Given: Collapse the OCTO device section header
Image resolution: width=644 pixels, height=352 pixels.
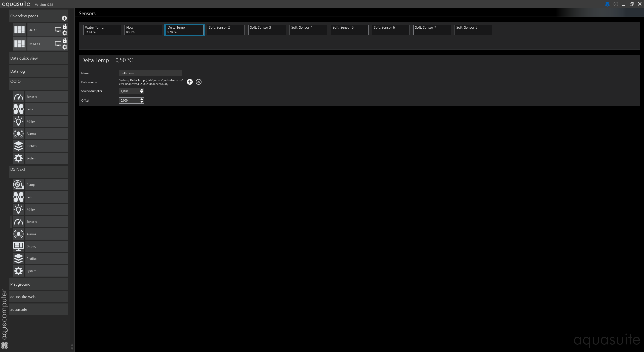Looking at the screenshot, I should point(38,81).
